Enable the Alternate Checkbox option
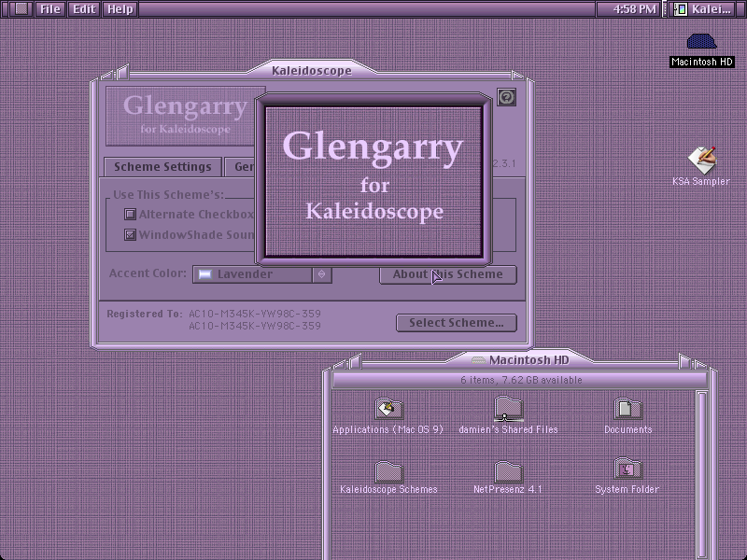 click(130, 215)
